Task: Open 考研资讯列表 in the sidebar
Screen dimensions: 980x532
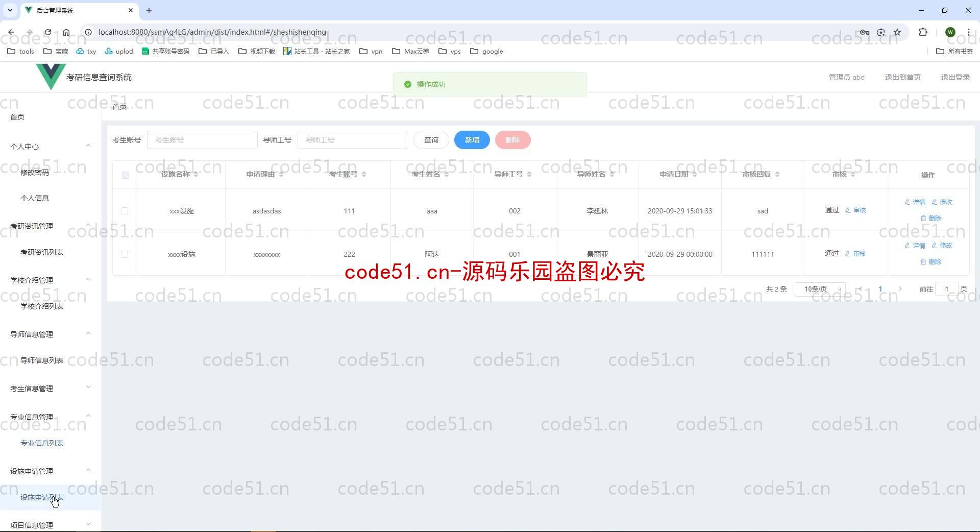Action: pos(42,252)
